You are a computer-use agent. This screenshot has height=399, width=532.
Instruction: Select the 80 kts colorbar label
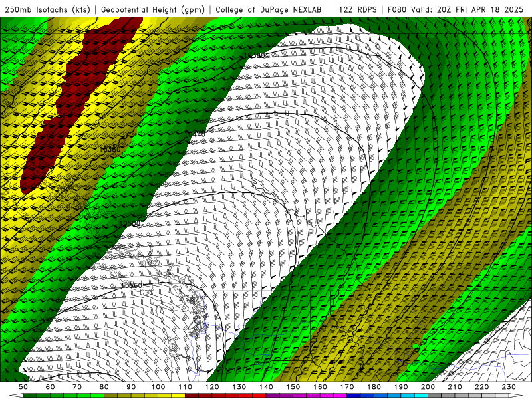(104, 387)
